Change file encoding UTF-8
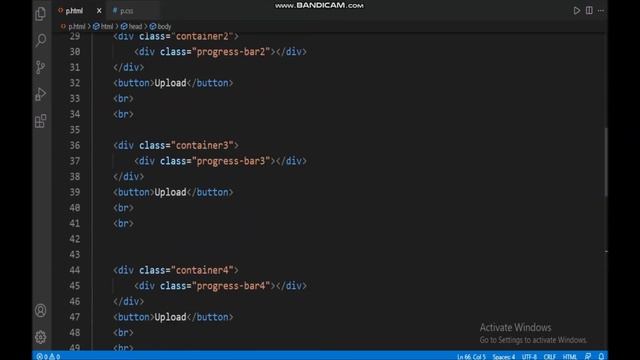The width and height of the screenshot is (640, 360). pos(529,356)
